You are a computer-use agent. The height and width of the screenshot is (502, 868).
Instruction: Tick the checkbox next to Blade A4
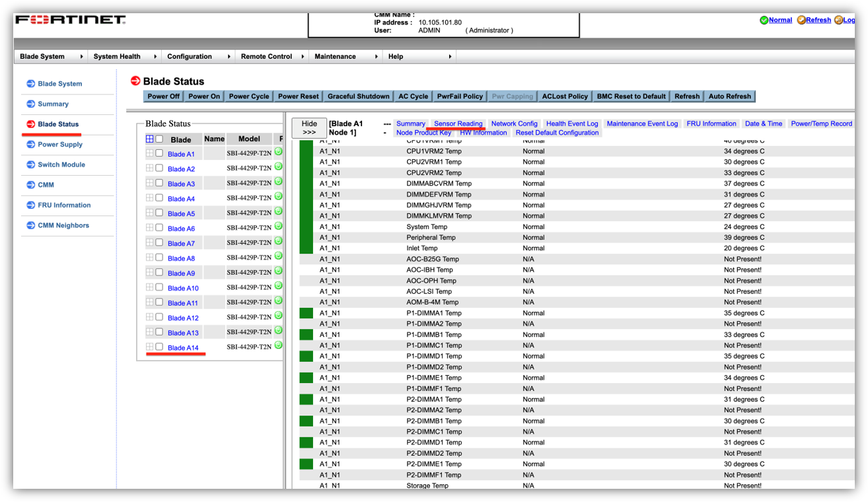pyautogui.click(x=159, y=197)
